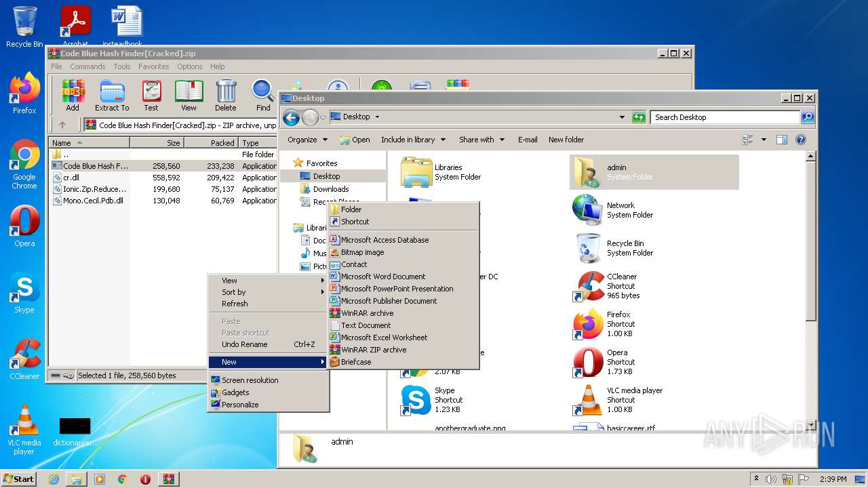Screen dimensions: 868x488
Task: Open the Include in library dropdown
Action: point(414,140)
